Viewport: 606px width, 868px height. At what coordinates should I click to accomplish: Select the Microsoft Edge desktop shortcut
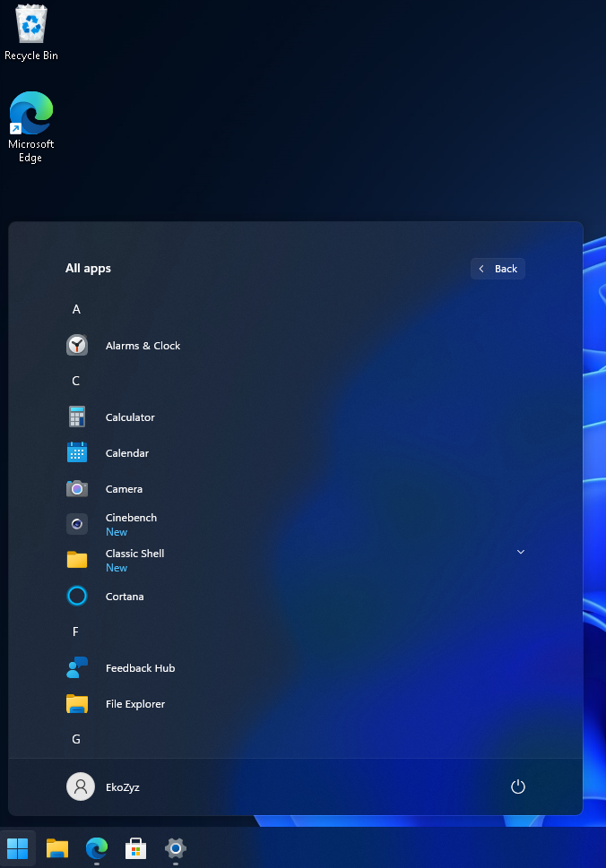pyautogui.click(x=31, y=127)
